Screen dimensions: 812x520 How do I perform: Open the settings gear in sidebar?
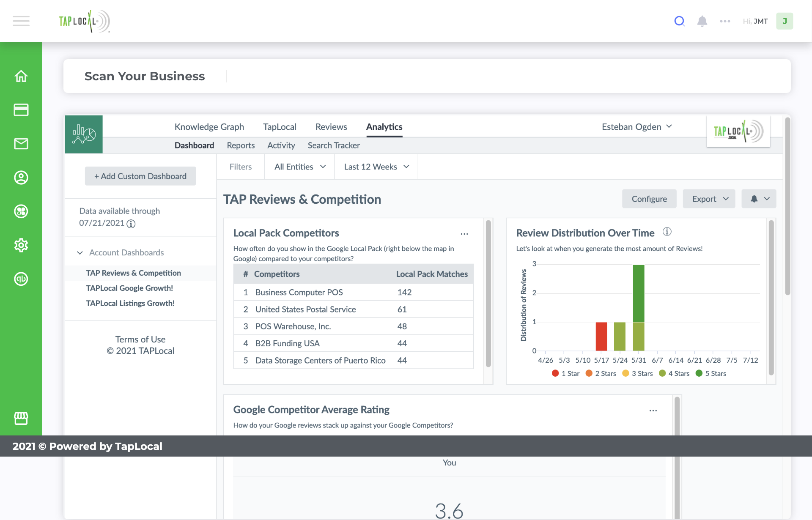(21, 245)
